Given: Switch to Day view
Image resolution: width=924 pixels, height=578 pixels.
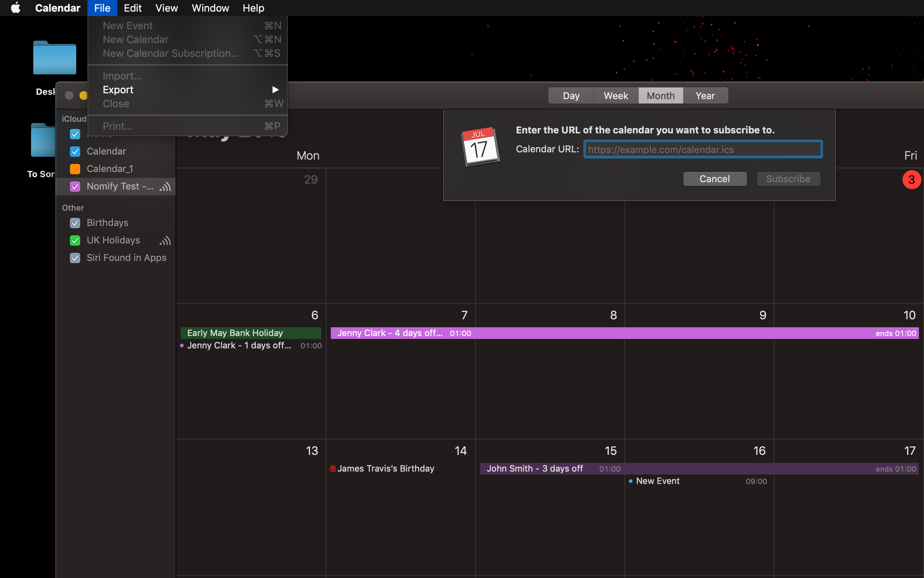Looking at the screenshot, I should click(x=571, y=95).
